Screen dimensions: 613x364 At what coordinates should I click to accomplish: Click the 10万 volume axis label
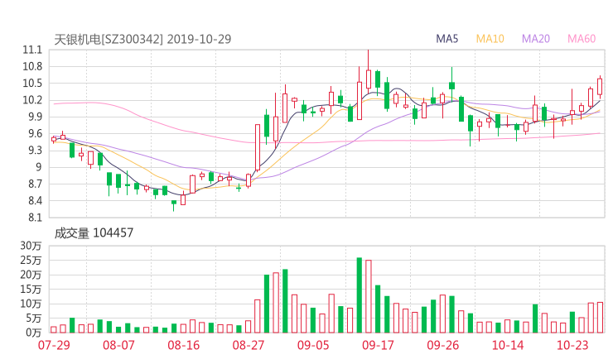tap(31, 304)
